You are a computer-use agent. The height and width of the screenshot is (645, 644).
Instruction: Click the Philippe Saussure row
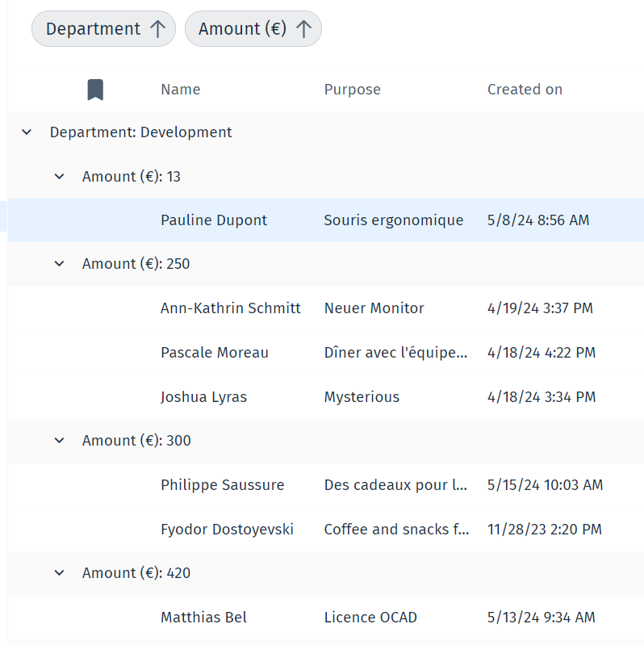(222, 485)
